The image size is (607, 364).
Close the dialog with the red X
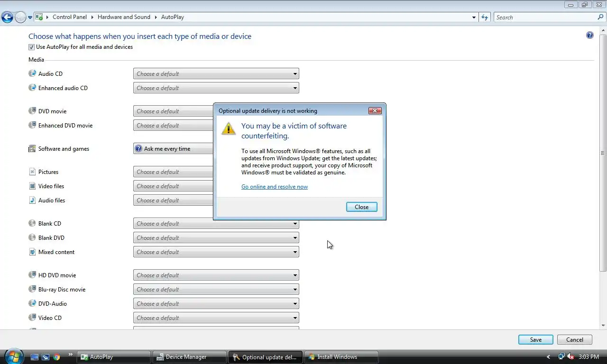coord(375,110)
